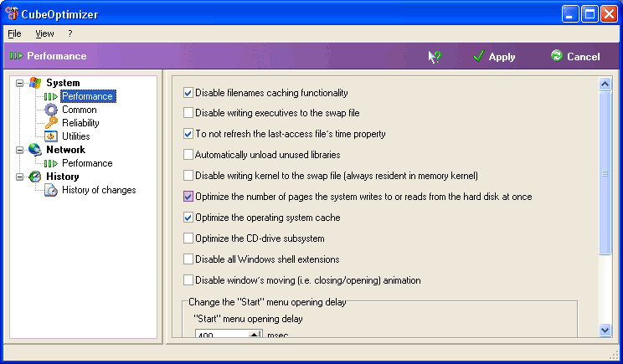Minimize the CubeOptimizer window
The height and width of the screenshot is (364, 623).
[x=570, y=14]
